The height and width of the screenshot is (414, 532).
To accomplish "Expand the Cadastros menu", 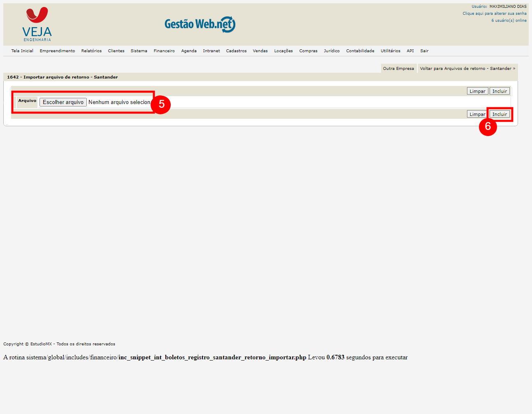I will coord(236,51).
